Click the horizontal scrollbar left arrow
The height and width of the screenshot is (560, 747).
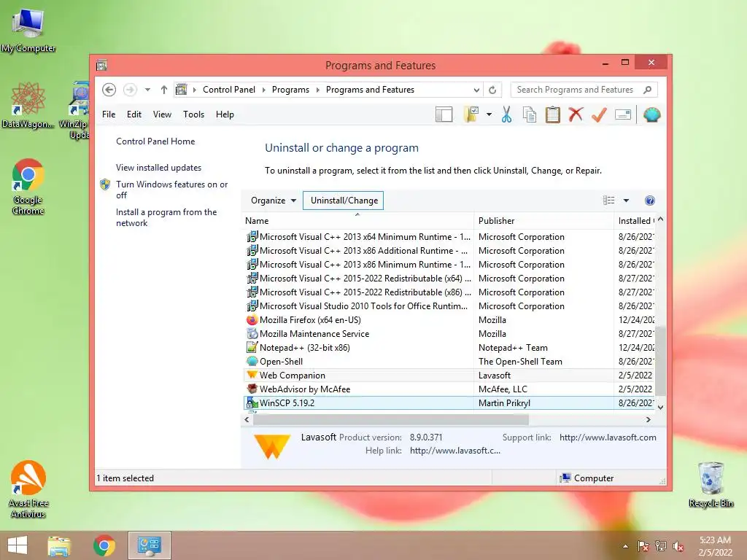pyautogui.click(x=247, y=419)
